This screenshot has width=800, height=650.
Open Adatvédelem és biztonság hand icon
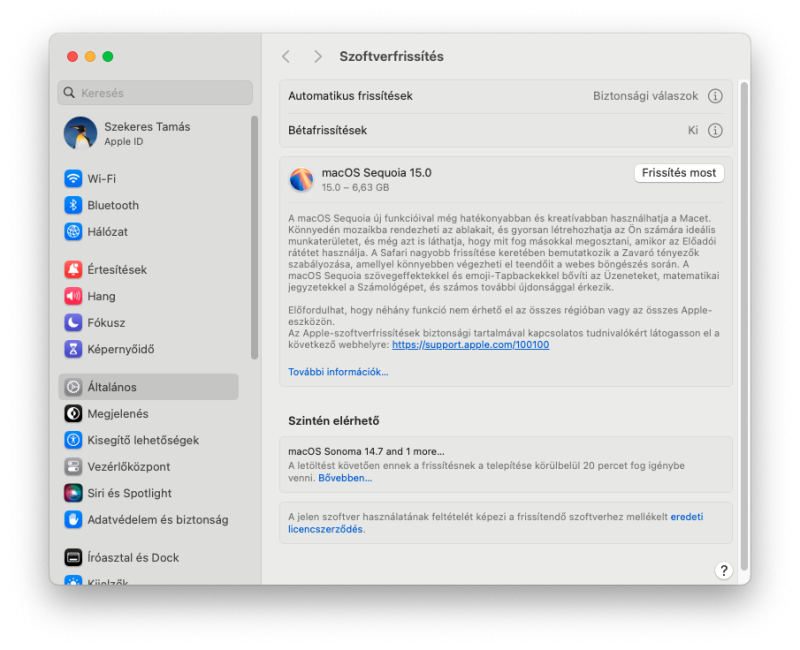pyautogui.click(x=73, y=519)
